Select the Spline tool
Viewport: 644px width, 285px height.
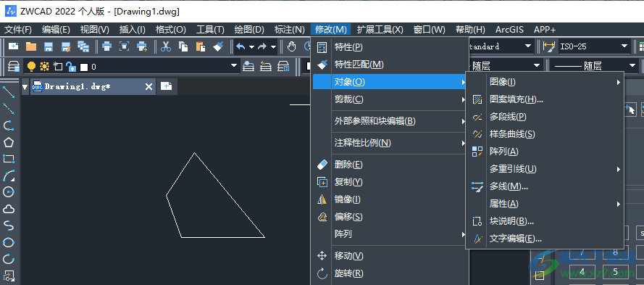[x=9, y=226]
